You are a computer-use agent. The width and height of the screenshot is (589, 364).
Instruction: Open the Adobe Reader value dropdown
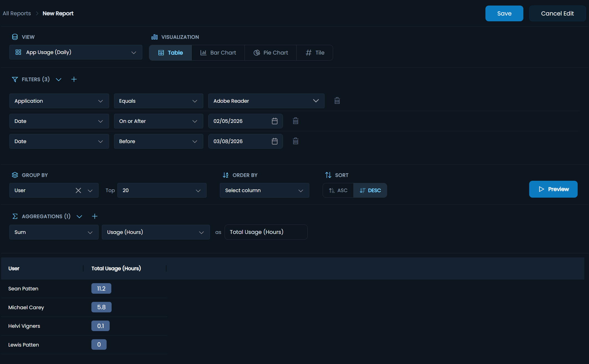tap(266, 101)
